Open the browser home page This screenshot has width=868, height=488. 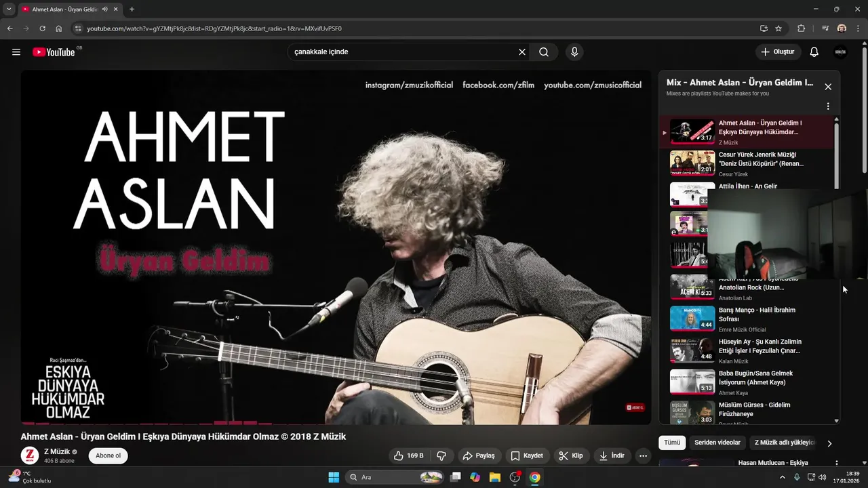59,28
